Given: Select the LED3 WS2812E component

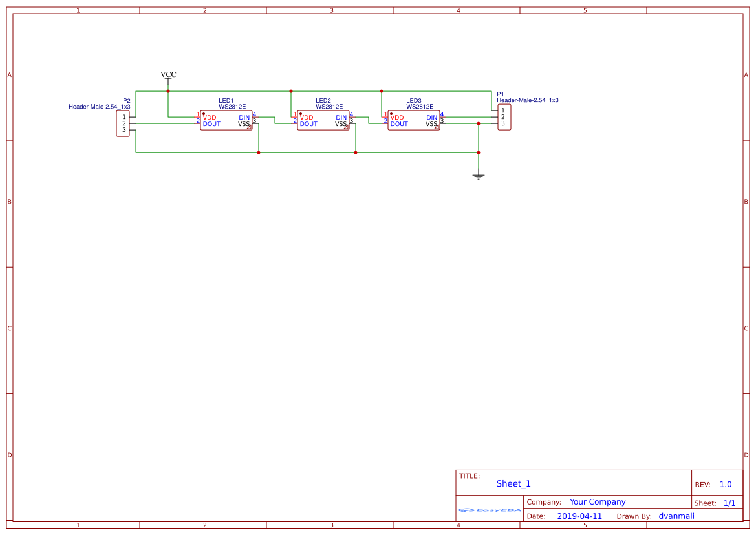Looking at the screenshot, I should pyautogui.click(x=413, y=120).
